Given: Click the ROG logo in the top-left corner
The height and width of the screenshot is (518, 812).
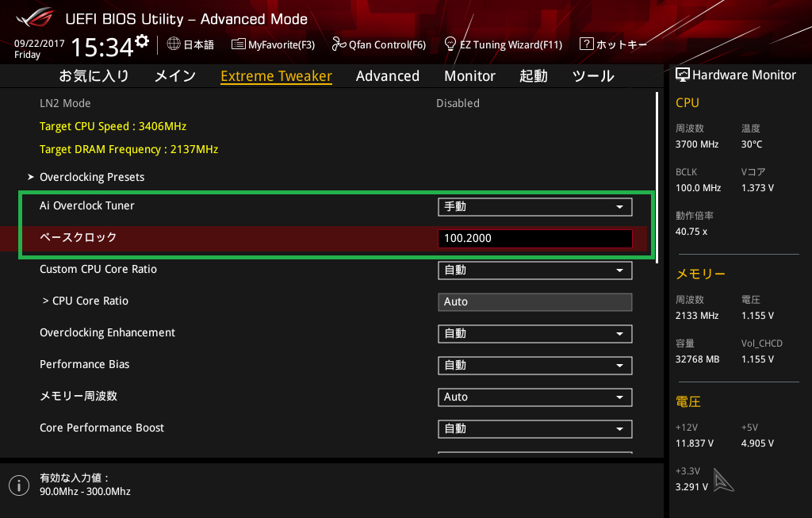Looking at the screenshot, I should click(35, 18).
